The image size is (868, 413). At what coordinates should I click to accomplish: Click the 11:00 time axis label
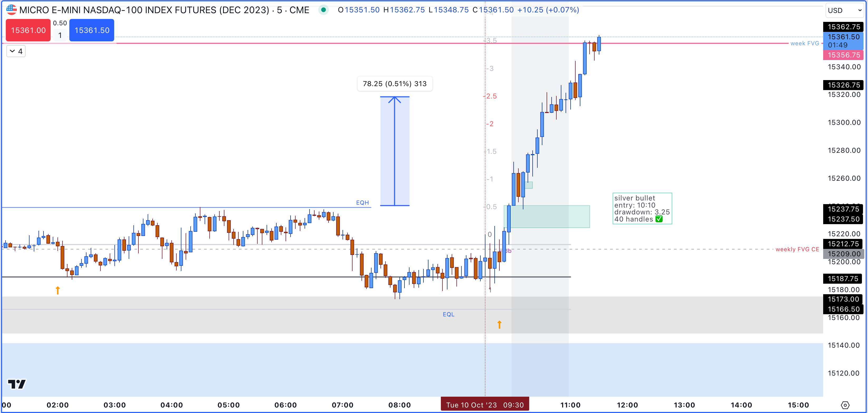571,405
